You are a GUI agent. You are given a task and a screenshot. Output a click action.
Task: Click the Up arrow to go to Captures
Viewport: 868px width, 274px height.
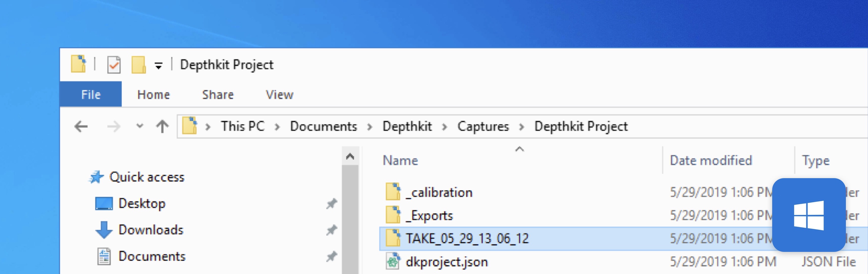(x=163, y=126)
